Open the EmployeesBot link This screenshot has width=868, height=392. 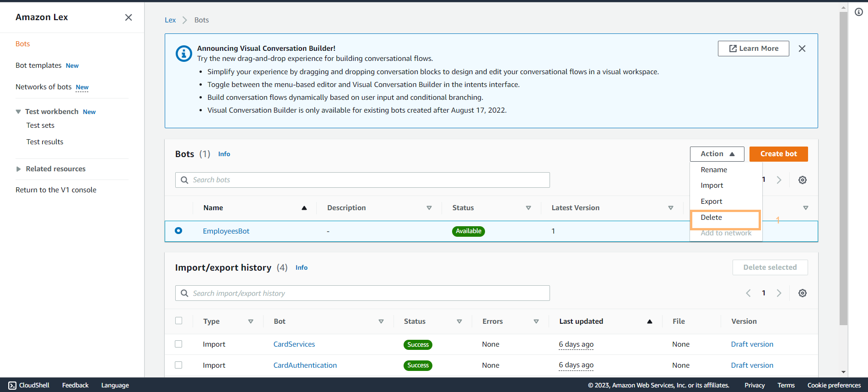pyautogui.click(x=226, y=231)
